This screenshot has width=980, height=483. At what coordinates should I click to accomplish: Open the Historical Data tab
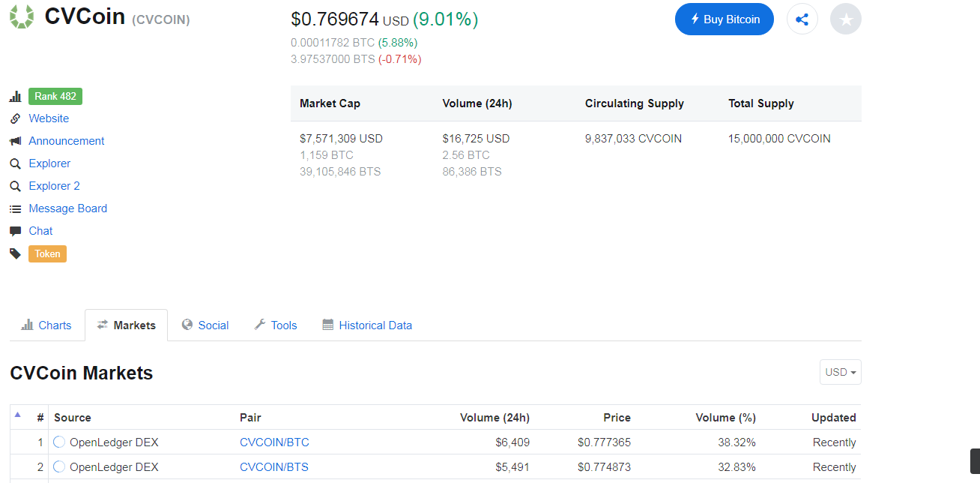coord(367,325)
